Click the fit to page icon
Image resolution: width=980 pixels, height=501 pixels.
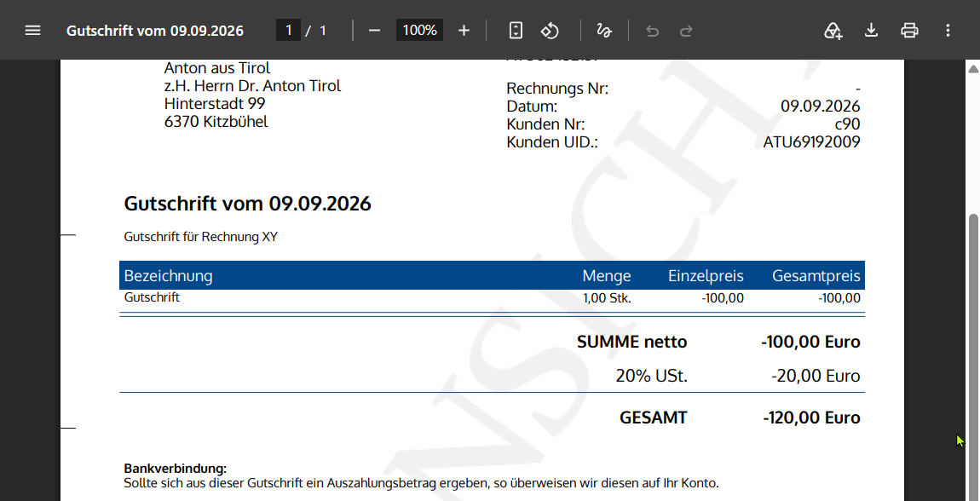coord(516,30)
